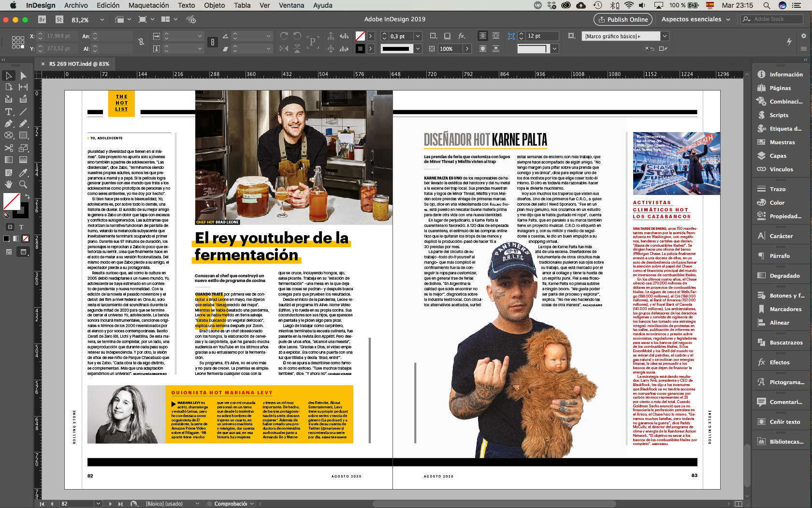812x508 pixels.
Task: Open the Páginas panel
Action: pyautogui.click(x=780, y=88)
